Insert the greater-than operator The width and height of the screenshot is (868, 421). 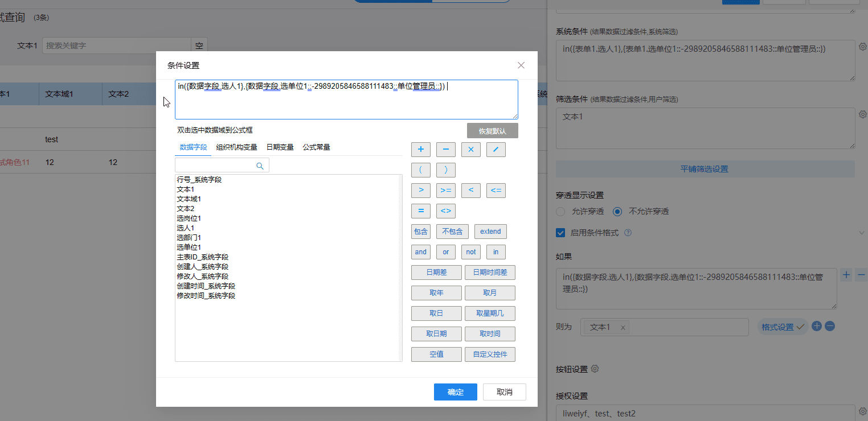pos(420,191)
